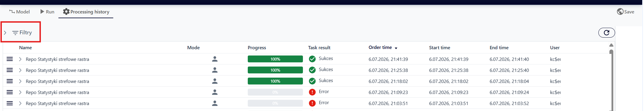Expand row ordered at 21:09:23
This screenshot has height=111, width=644.
[20, 92]
